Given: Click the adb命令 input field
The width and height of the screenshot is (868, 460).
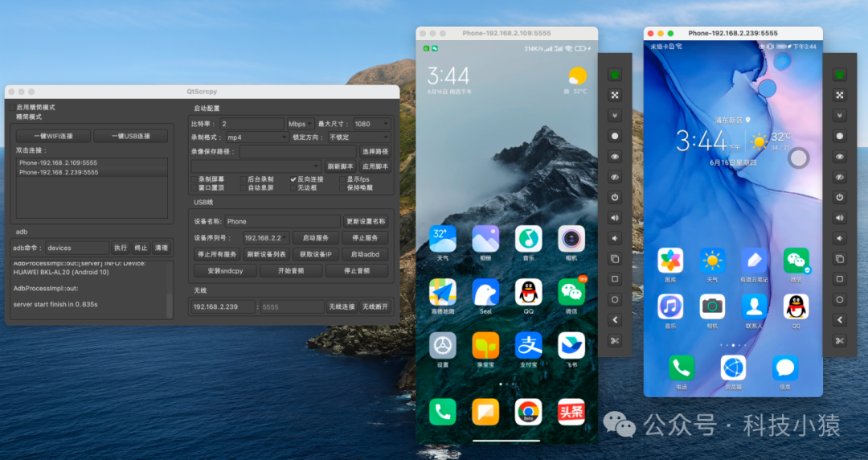Looking at the screenshot, I should 76,248.
